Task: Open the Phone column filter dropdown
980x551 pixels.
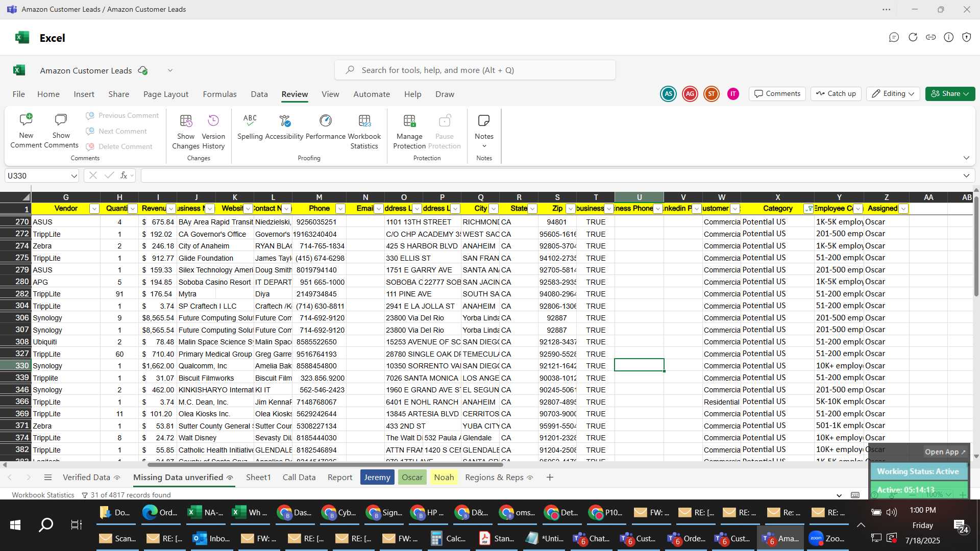Action: point(340,209)
